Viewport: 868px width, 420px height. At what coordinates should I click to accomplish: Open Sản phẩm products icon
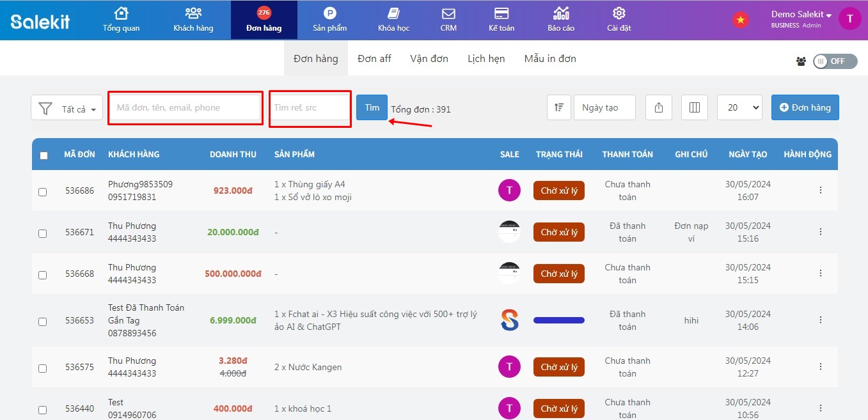tap(329, 13)
